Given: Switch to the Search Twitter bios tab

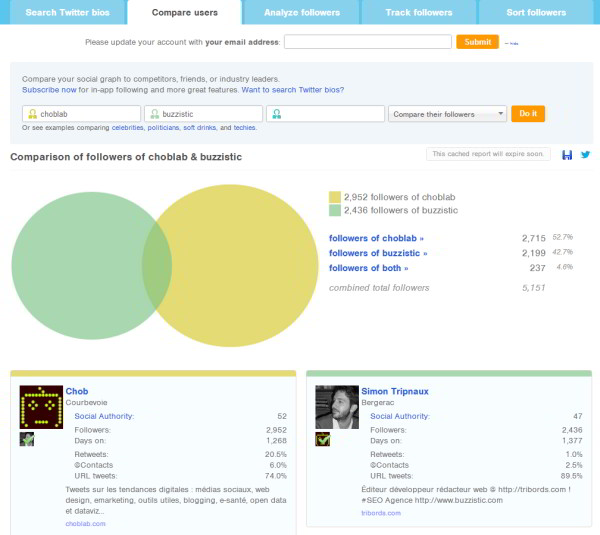Looking at the screenshot, I should click(68, 12).
